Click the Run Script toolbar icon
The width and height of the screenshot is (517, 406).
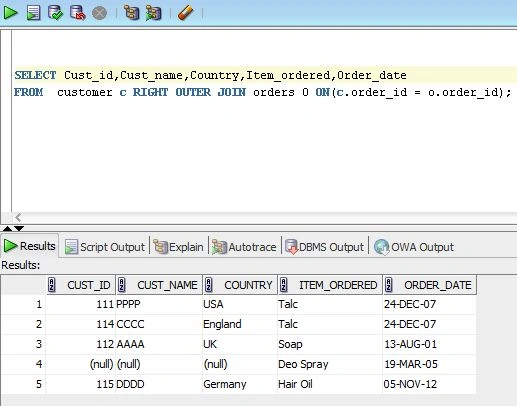tap(33, 13)
